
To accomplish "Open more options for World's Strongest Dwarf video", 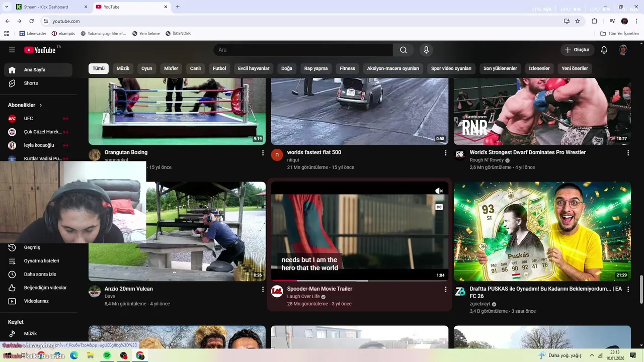I will pyautogui.click(x=628, y=153).
